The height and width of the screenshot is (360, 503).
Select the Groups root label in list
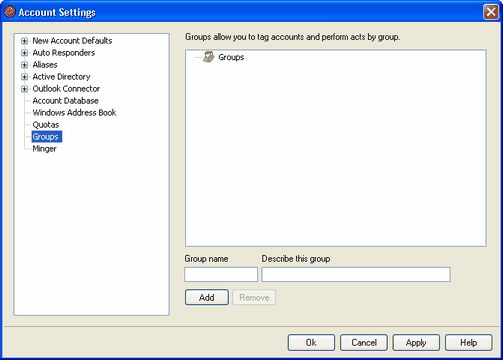point(231,57)
